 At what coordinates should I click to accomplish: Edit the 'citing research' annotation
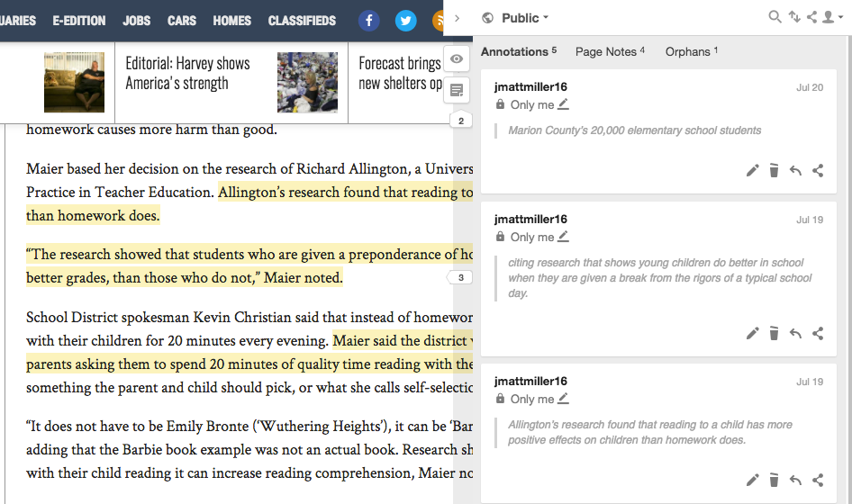tap(753, 334)
